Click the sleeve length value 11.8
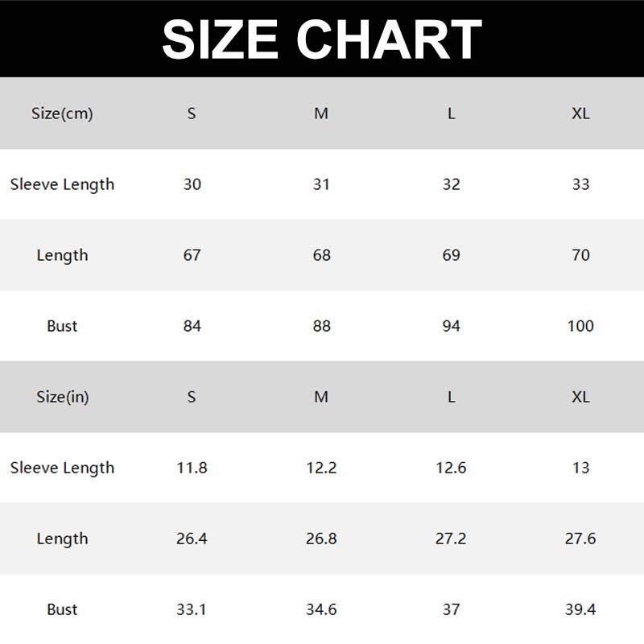Viewport: 644px width, 644px height. point(192,468)
